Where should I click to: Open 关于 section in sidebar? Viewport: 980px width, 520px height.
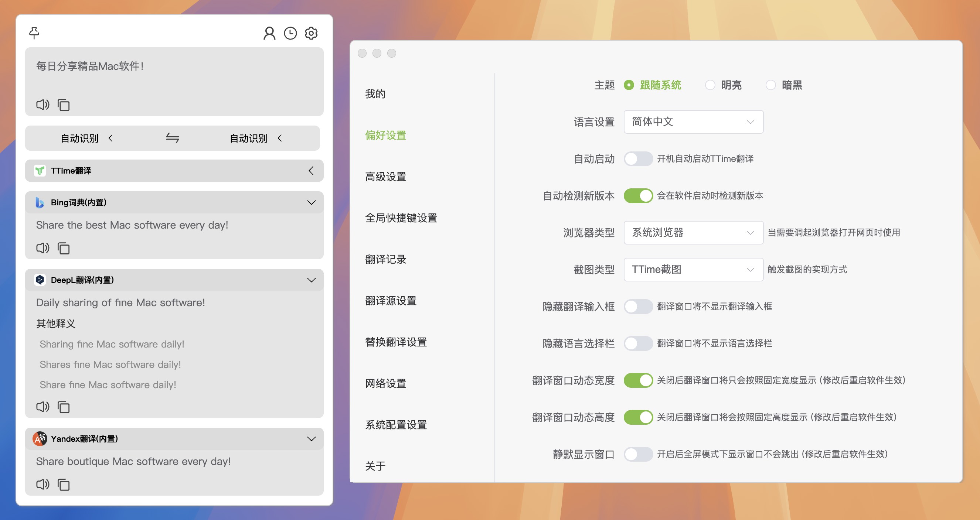coord(375,466)
